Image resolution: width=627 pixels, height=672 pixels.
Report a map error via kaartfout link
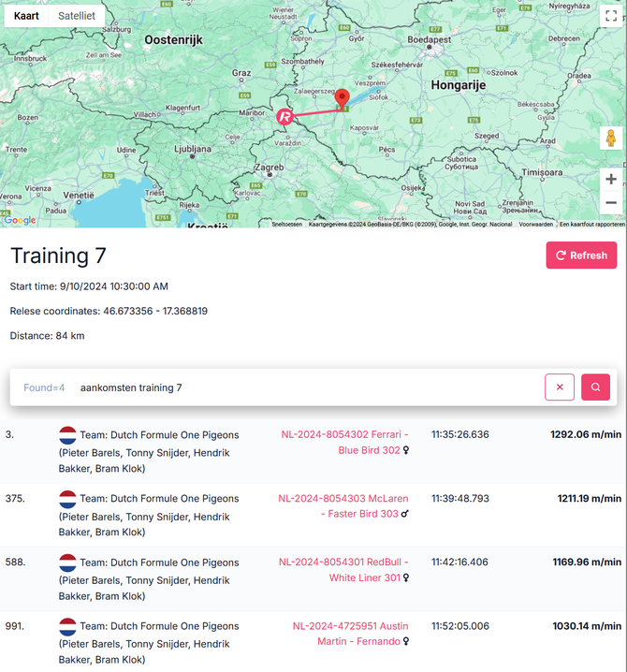[x=592, y=224]
